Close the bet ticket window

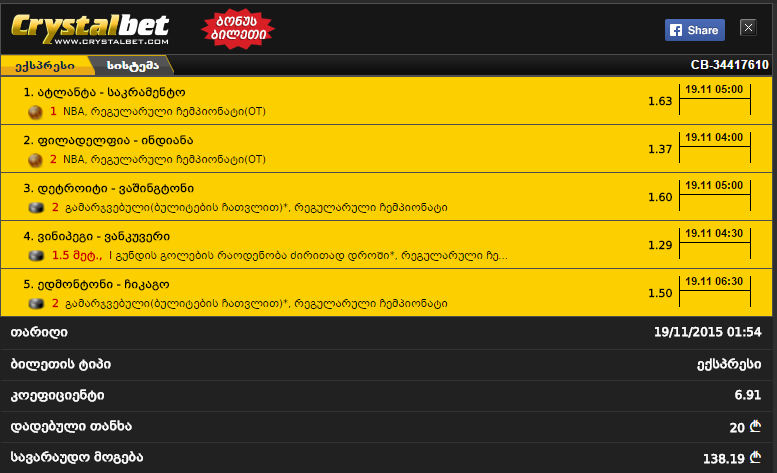click(x=748, y=28)
